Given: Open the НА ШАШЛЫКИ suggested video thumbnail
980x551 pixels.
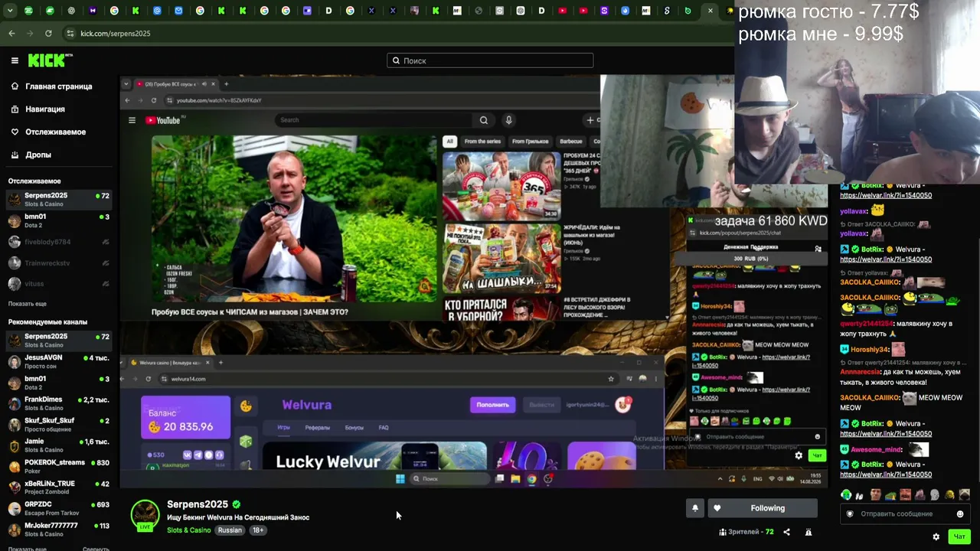Looking at the screenshot, I should tap(501, 259).
